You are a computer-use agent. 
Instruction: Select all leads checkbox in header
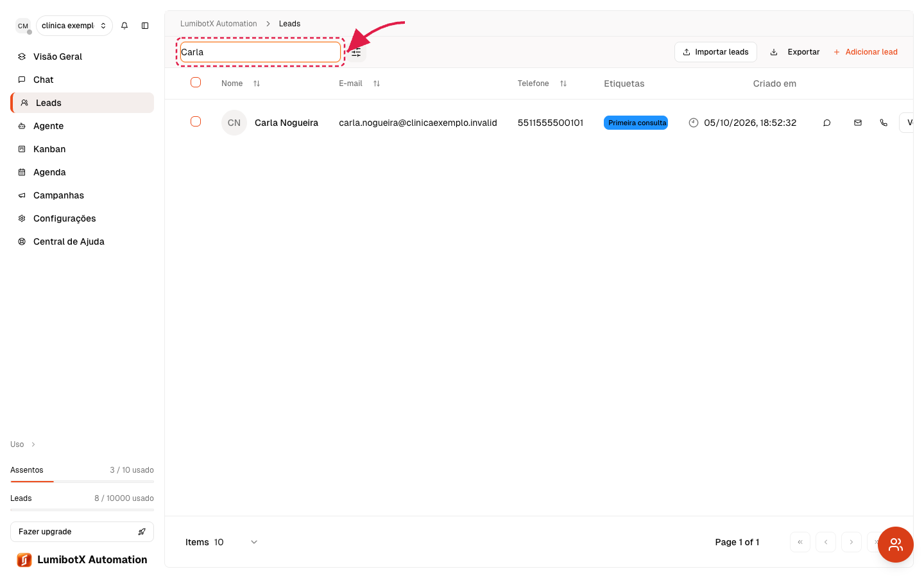pos(196,82)
